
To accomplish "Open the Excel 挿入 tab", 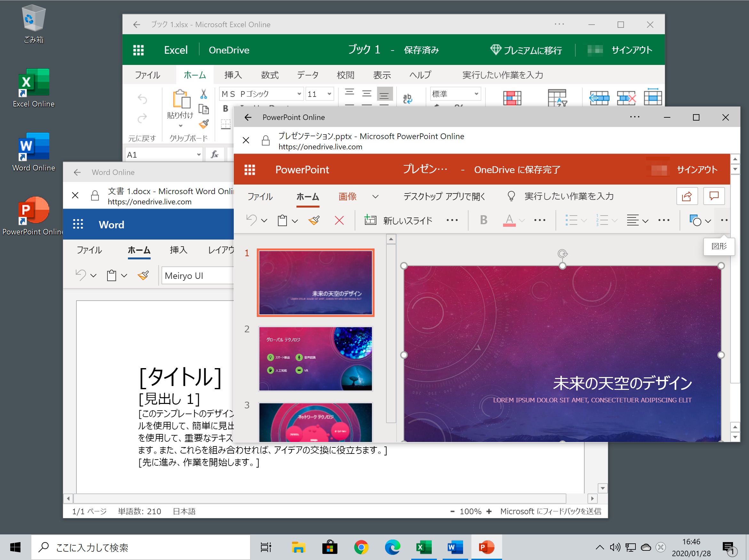I will (x=233, y=75).
